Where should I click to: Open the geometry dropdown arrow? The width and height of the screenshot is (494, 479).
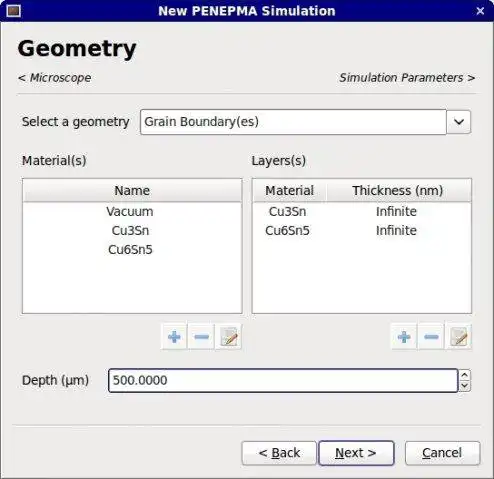coord(459,122)
